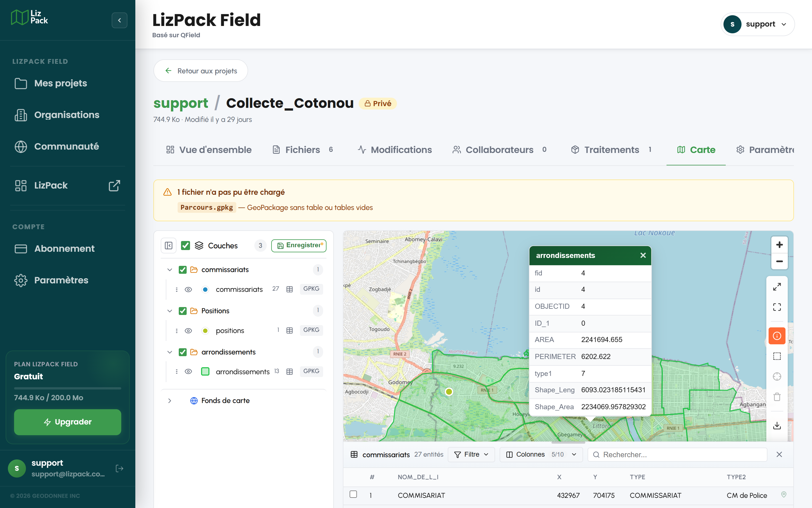Locate row 1 COMMISSARIAT on map pin

[x=784, y=494]
